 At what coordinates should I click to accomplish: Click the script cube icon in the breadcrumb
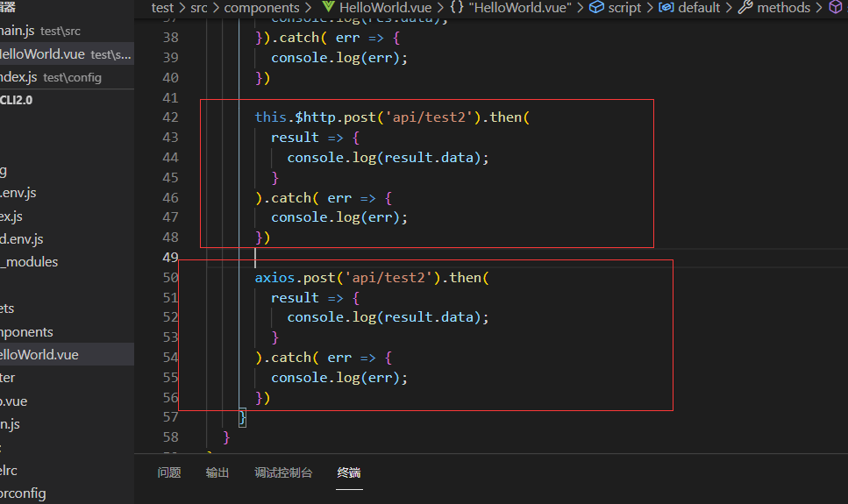[596, 7]
